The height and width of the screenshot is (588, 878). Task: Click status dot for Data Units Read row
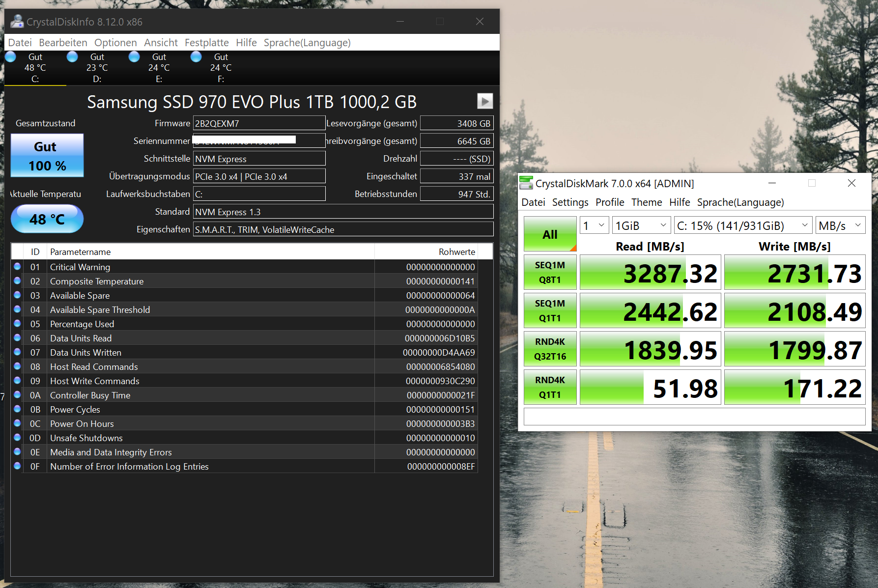pyautogui.click(x=17, y=337)
